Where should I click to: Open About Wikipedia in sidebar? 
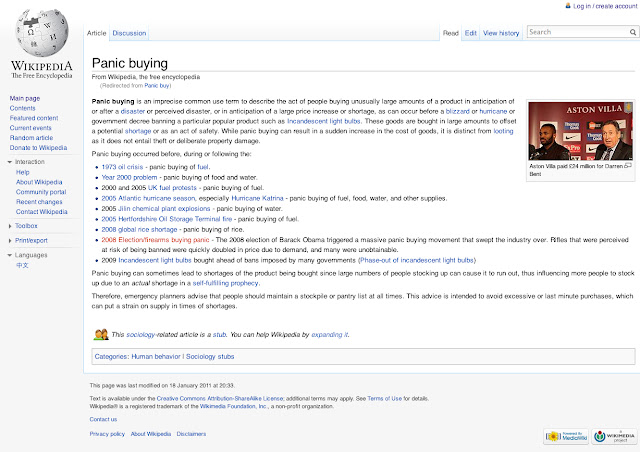(x=39, y=182)
